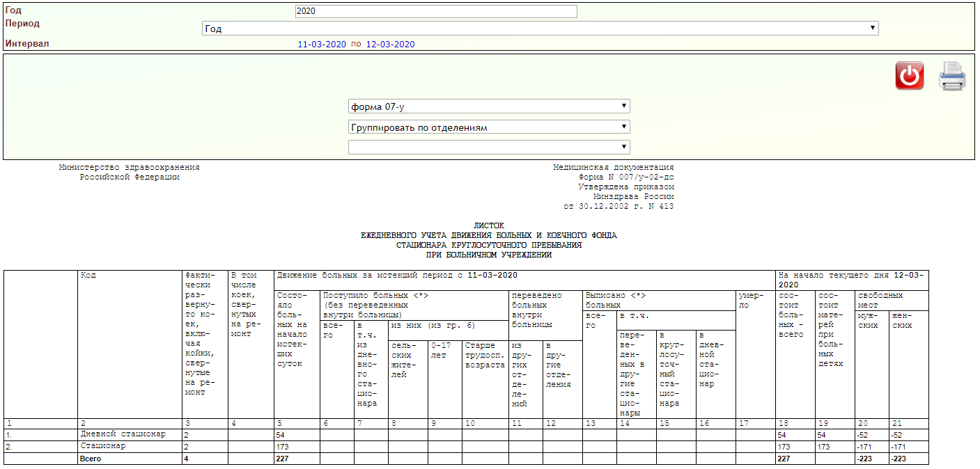Click the red power button icon
The width and height of the screenshot is (980, 469).
click(909, 76)
